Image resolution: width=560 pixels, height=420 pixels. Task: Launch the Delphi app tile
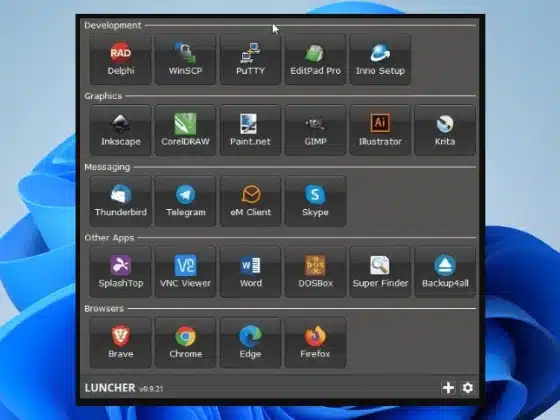(121, 59)
